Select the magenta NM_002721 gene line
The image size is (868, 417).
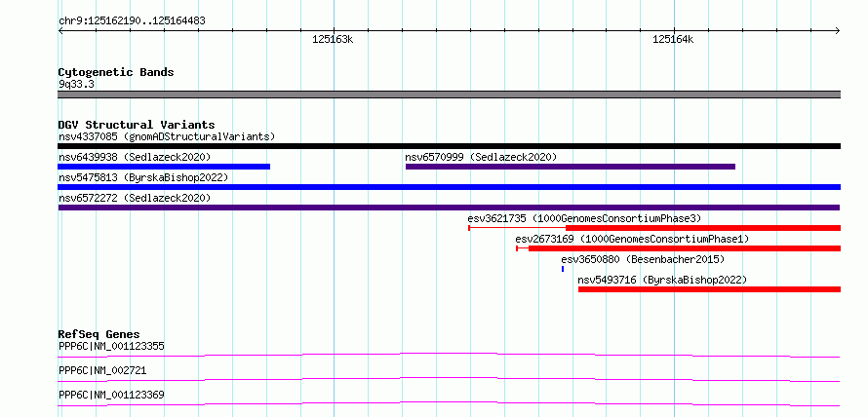(x=449, y=379)
